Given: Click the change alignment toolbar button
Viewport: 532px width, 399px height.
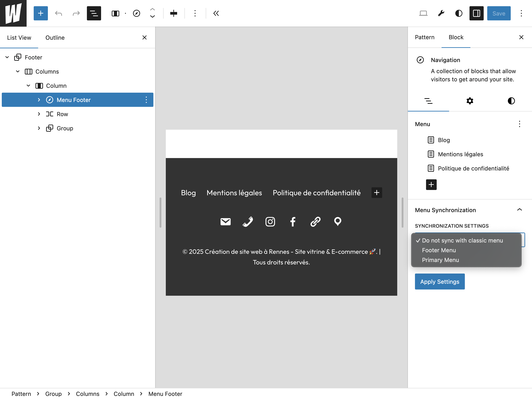Looking at the screenshot, I should coord(173,13).
